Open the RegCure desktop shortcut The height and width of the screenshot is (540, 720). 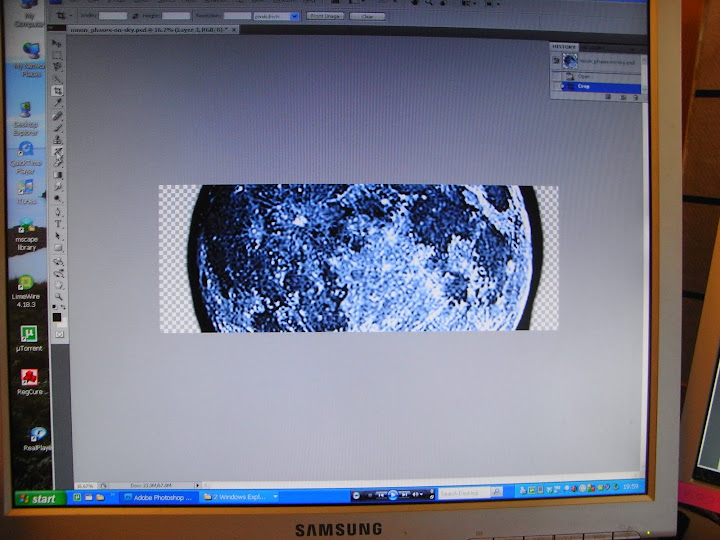click(29, 382)
